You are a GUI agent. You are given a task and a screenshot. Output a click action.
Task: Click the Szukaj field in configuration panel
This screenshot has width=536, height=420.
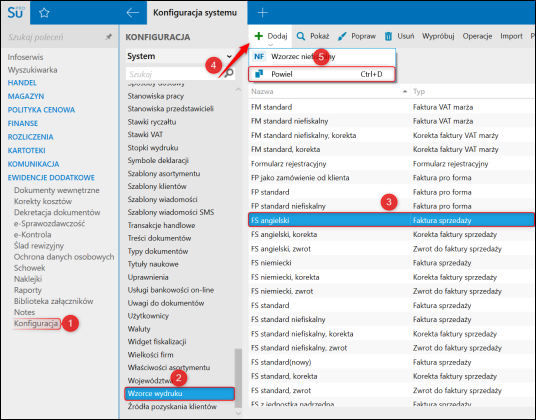pos(175,74)
